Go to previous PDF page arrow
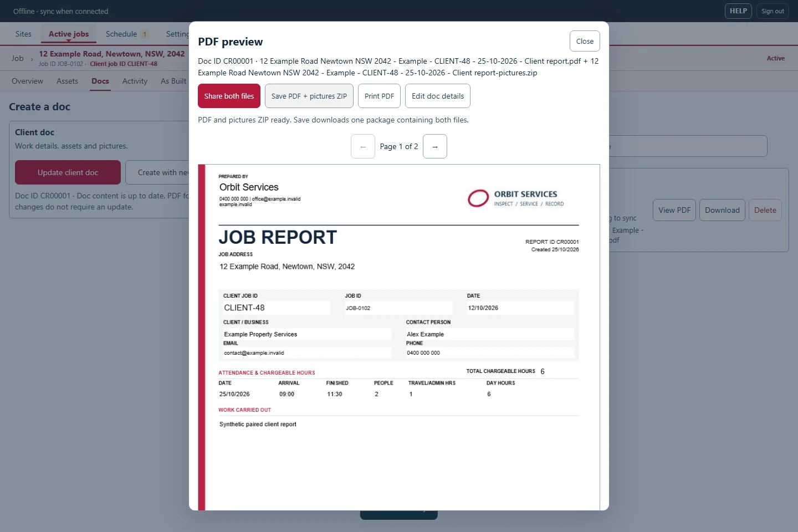The width and height of the screenshot is (798, 532). click(x=363, y=146)
